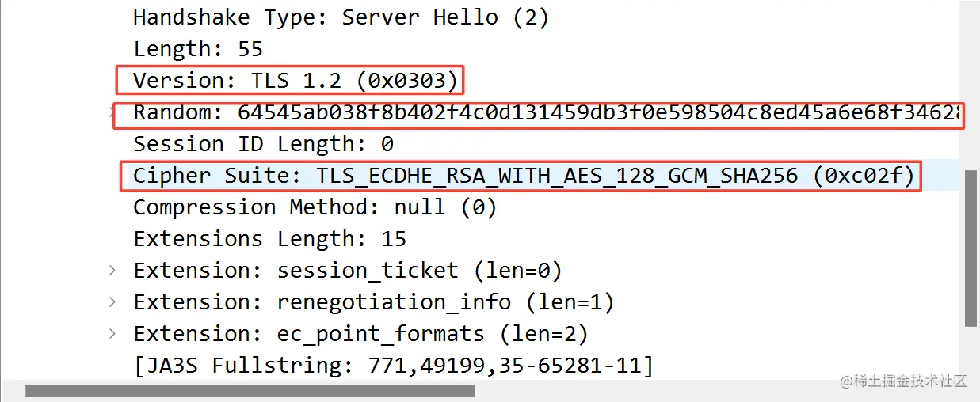Select the Cipher Suite row
The width and height of the screenshot is (980, 402).
(x=524, y=176)
